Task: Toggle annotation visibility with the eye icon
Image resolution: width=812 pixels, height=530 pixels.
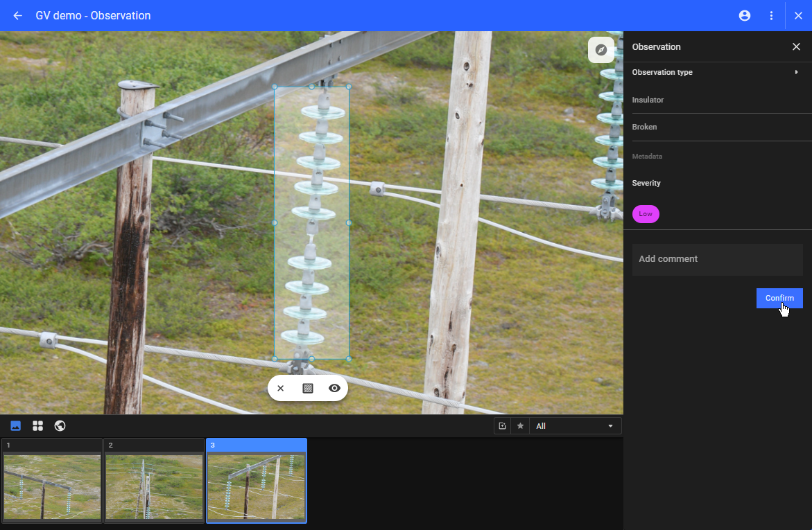Action: 334,389
